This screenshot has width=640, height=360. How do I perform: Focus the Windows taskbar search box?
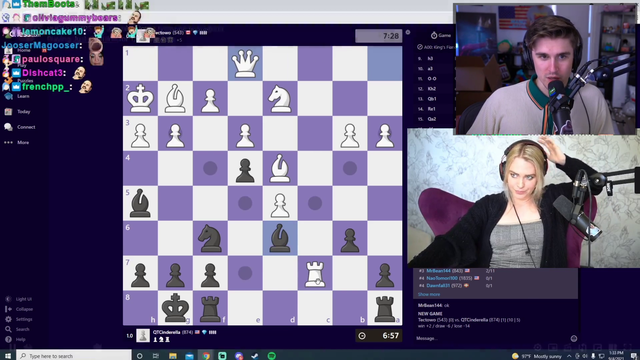pos(75,356)
